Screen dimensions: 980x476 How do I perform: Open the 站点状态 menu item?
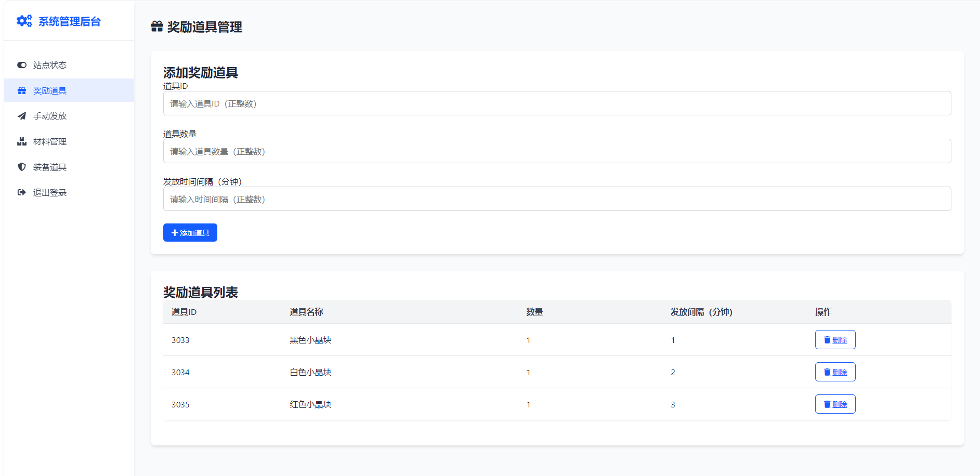click(x=50, y=65)
